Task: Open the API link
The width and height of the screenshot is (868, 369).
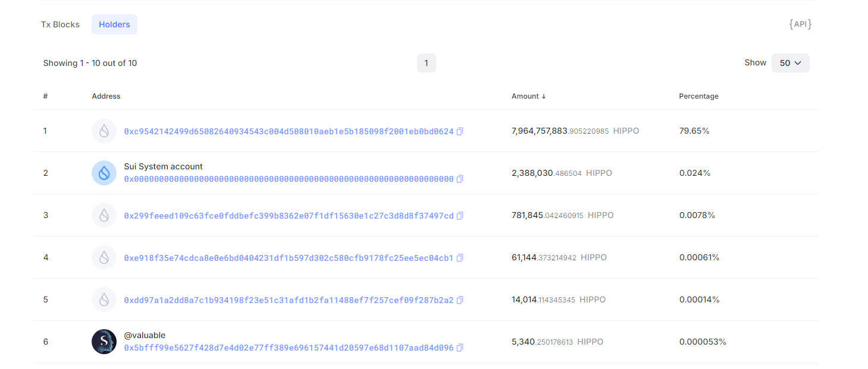Action: point(800,24)
